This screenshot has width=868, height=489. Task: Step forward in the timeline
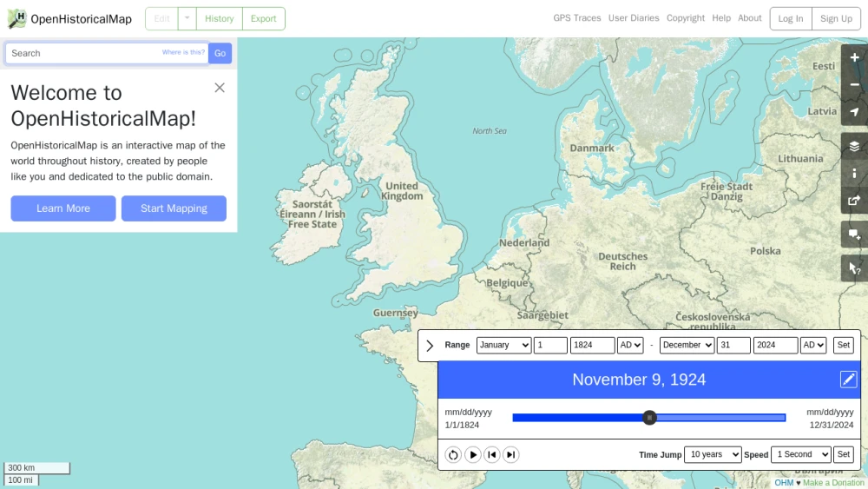[x=510, y=454]
